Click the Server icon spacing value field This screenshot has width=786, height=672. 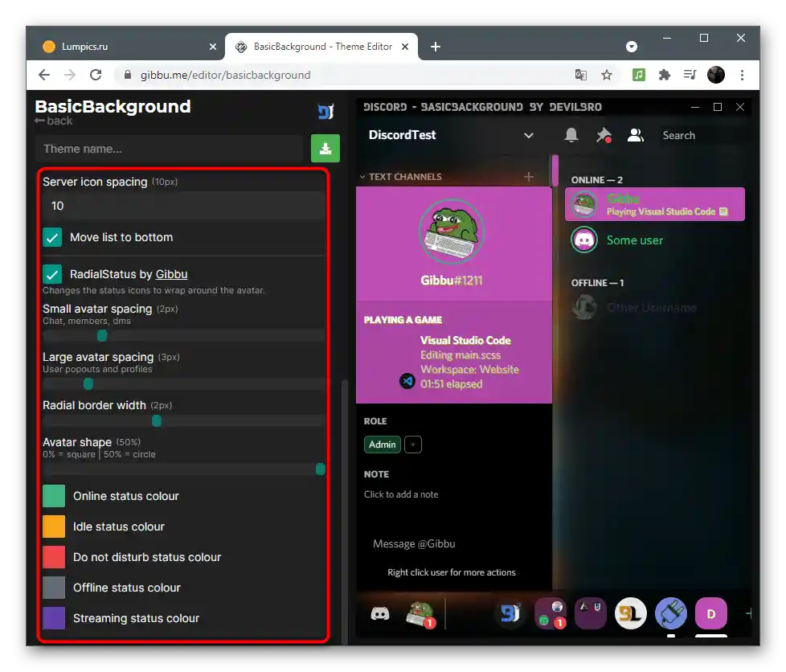[183, 206]
